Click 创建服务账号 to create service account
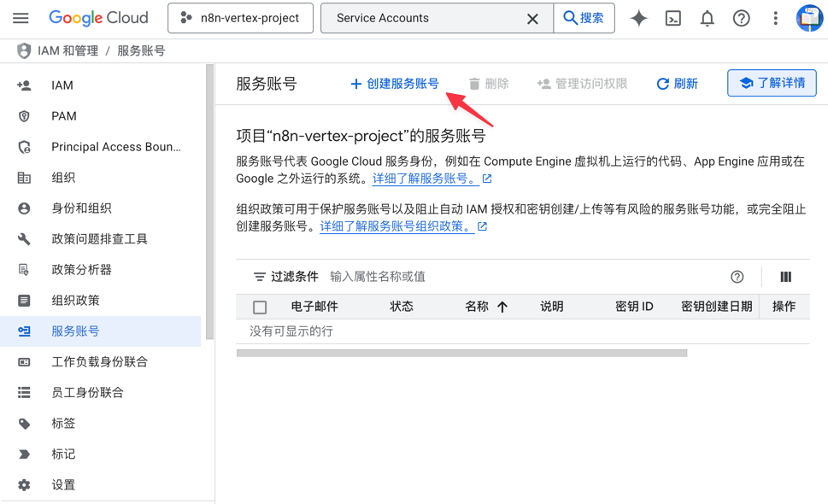 pos(395,84)
